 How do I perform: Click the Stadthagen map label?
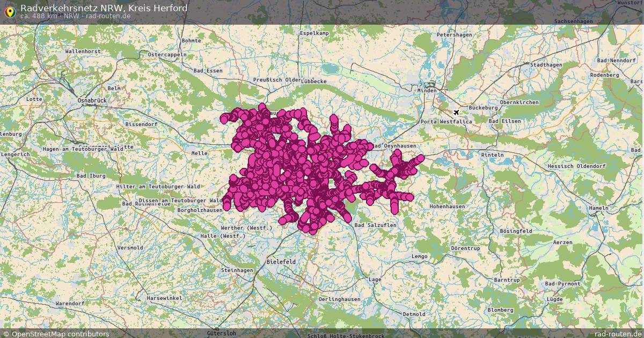coord(545,65)
